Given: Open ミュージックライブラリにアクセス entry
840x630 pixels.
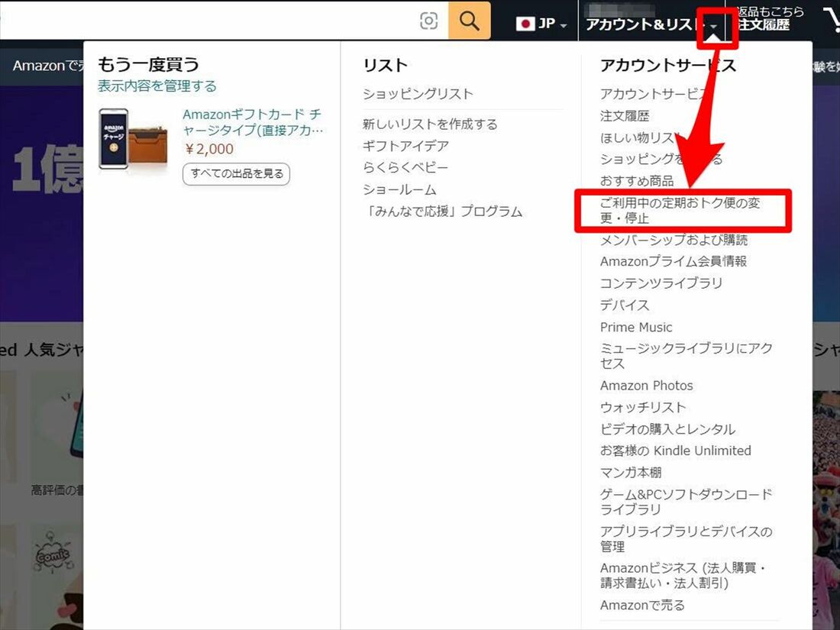Looking at the screenshot, I should click(687, 356).
